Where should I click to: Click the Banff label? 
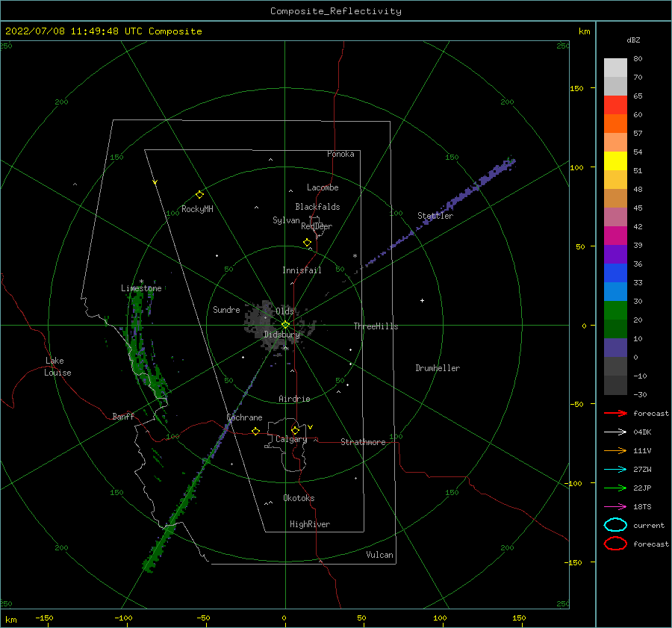click(x=123, y=417)
